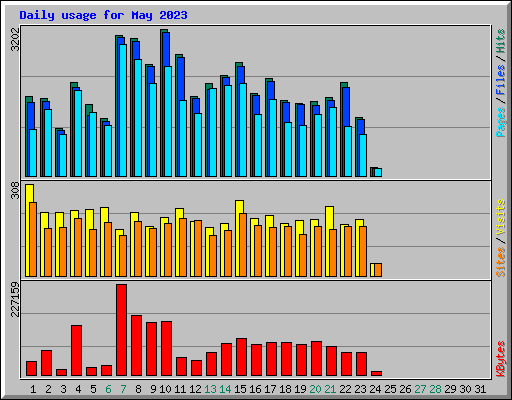
Task: Click the Pages legend label
Action: pyautogui.click(x=501, y=122)
